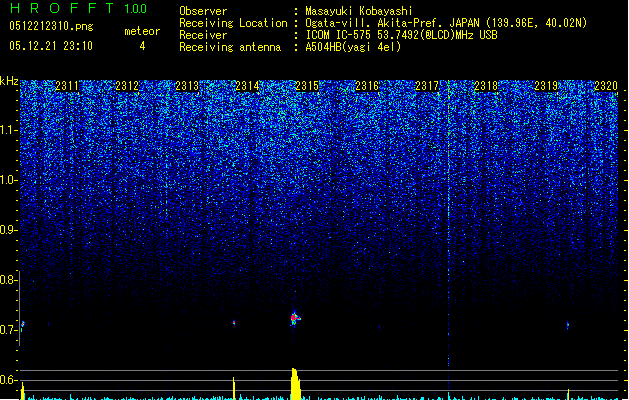
Task: Click the 1.0 kHz axis label
Action: pos(9,181)
